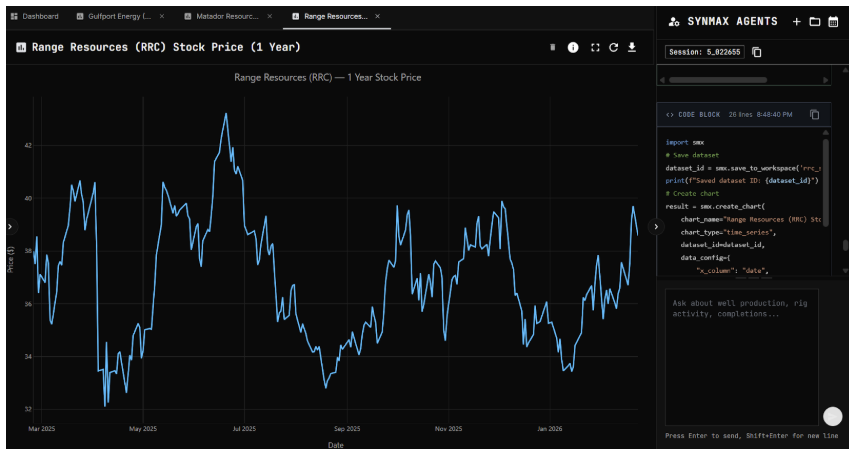Expand the left sidebar chevron
This screenshot has width=853, height=451.
9,226
